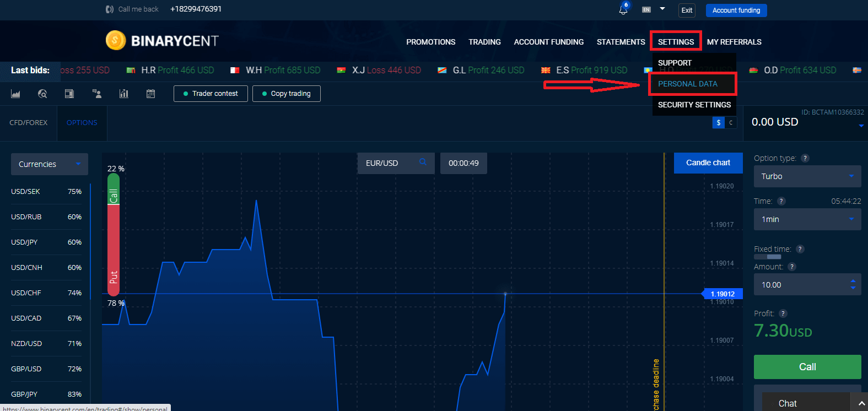Switch to the OPTIONS tab
Viewport: 868px width, 411px height.
[x=82, y=123]
